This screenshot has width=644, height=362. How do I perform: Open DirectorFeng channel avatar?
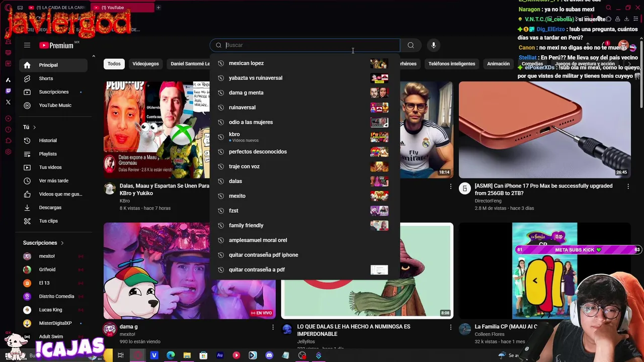point(465,189)
